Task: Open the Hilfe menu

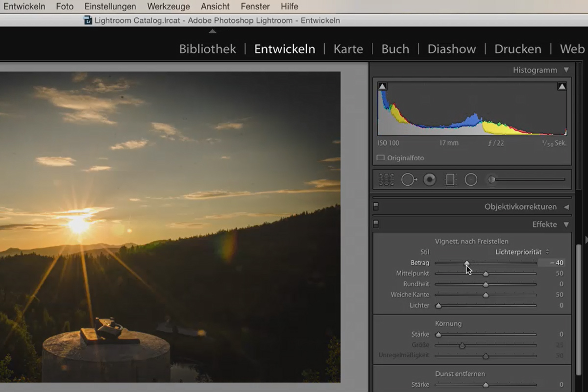Action: (289, 6)
